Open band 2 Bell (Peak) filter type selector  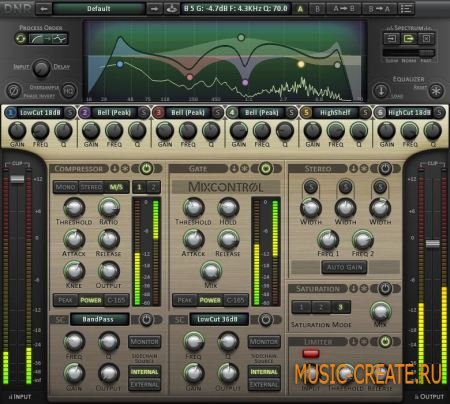tap(114, 113)
